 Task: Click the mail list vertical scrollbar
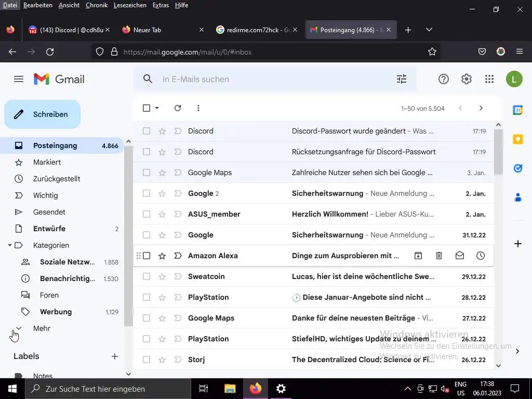(x=498, y=152)
